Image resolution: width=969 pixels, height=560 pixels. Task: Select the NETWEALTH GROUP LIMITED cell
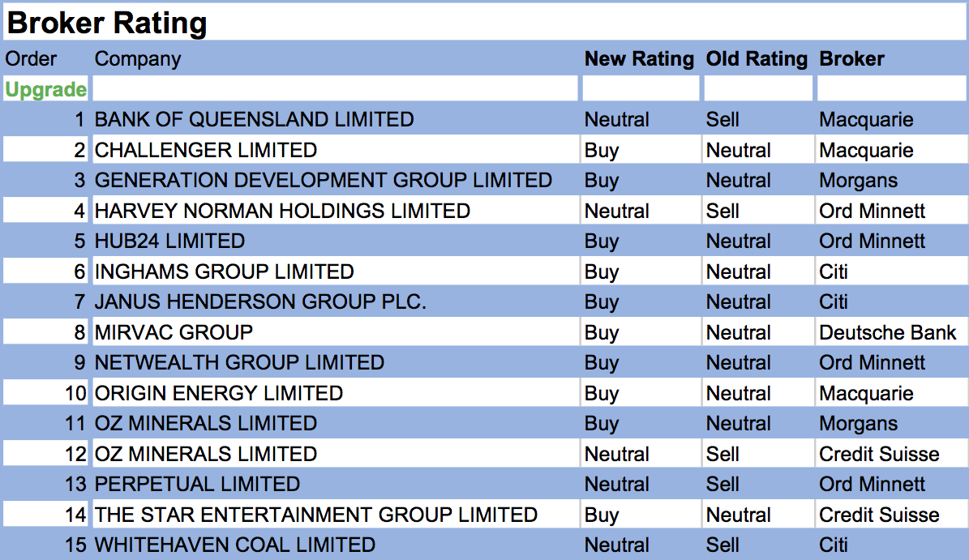[x=239, y=363]
